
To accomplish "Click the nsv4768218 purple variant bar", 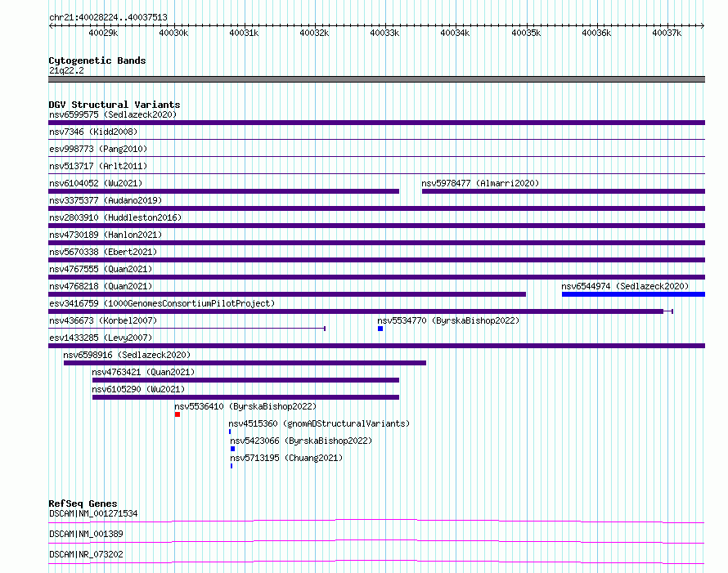I will 287,294.
